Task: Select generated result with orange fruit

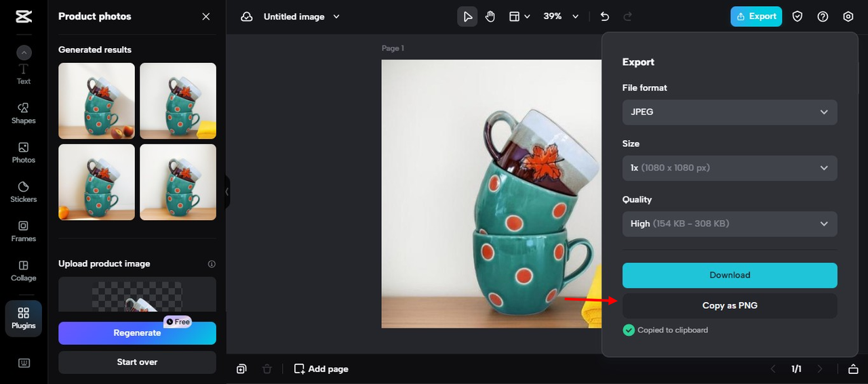Action: (x=96, y=182)
